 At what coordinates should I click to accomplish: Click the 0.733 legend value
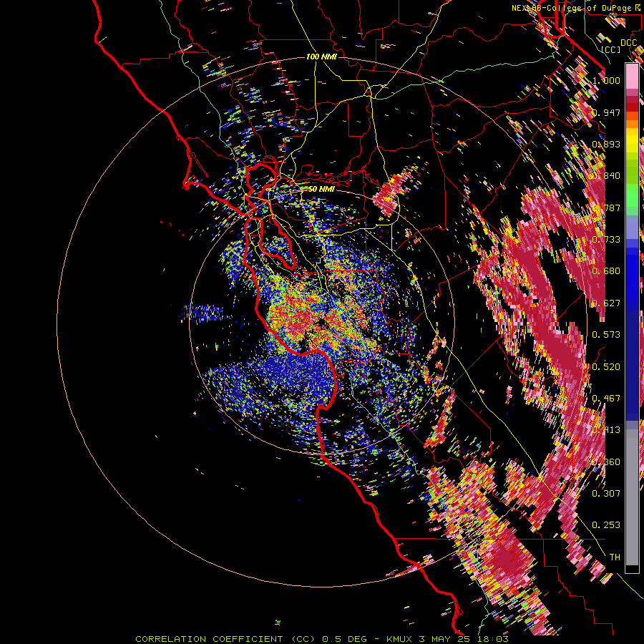tap(606, 240)
